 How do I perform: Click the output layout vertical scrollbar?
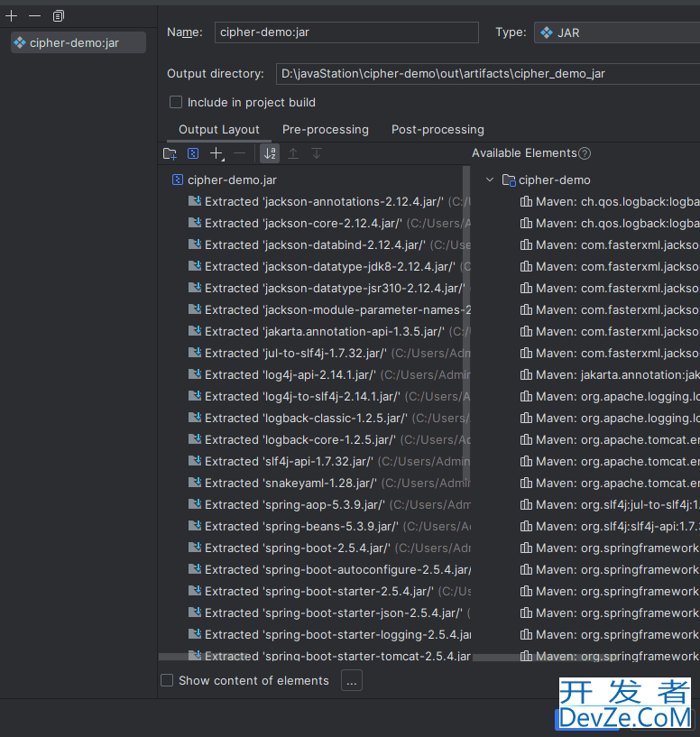tap(466, 323)
